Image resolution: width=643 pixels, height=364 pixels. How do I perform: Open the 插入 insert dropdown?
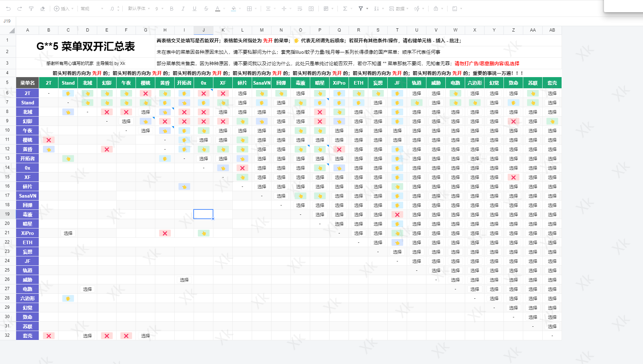click(x=63, y=9)
